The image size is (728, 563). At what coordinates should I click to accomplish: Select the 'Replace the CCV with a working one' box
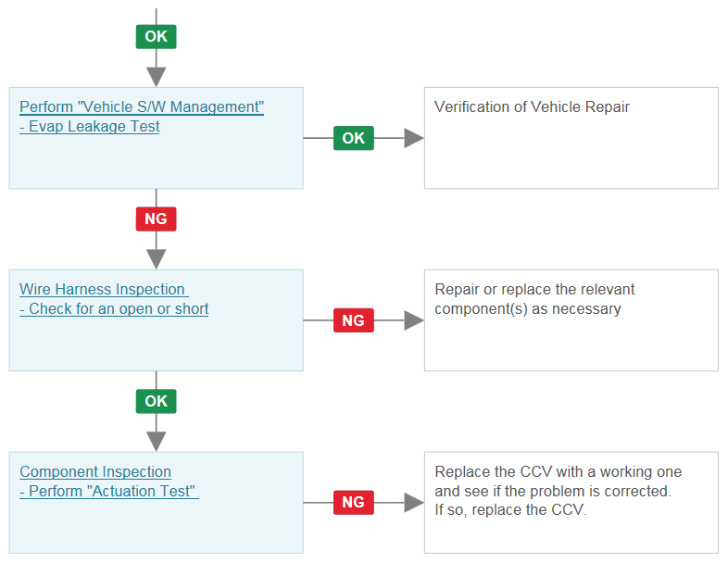tap(571, 503)
